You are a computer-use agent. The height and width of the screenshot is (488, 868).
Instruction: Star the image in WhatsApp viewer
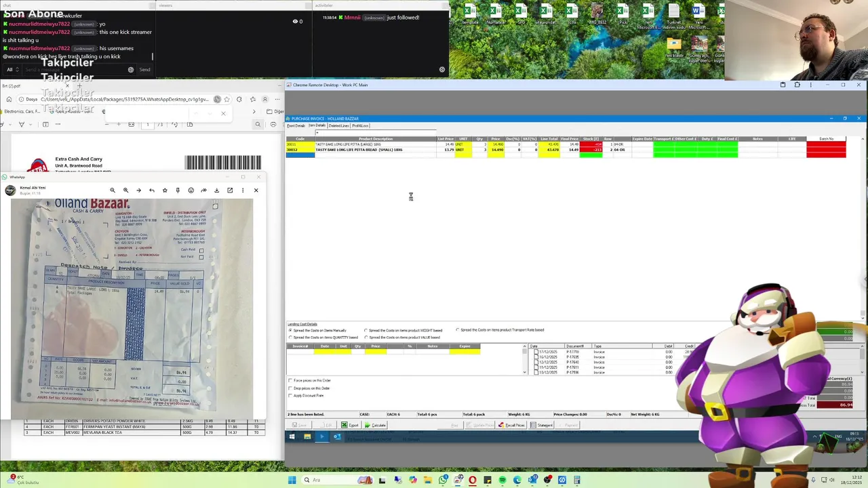(x=165, y=190)
